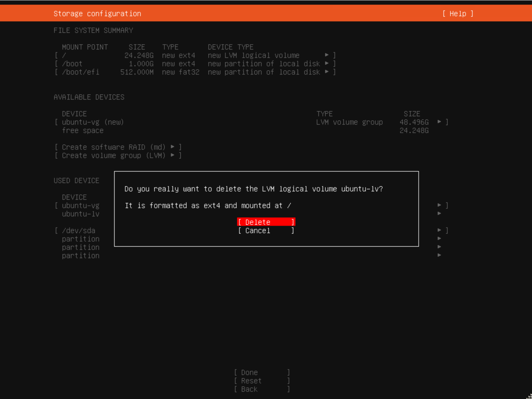Expand the first partition under /dev/sda
The height and width of the screenshot is (399, 532).
pos(440,239)
